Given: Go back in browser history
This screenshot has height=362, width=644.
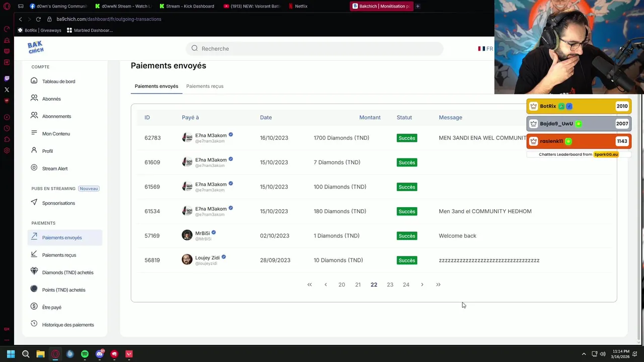Looking at the screenshot, I should click(20, 19).
